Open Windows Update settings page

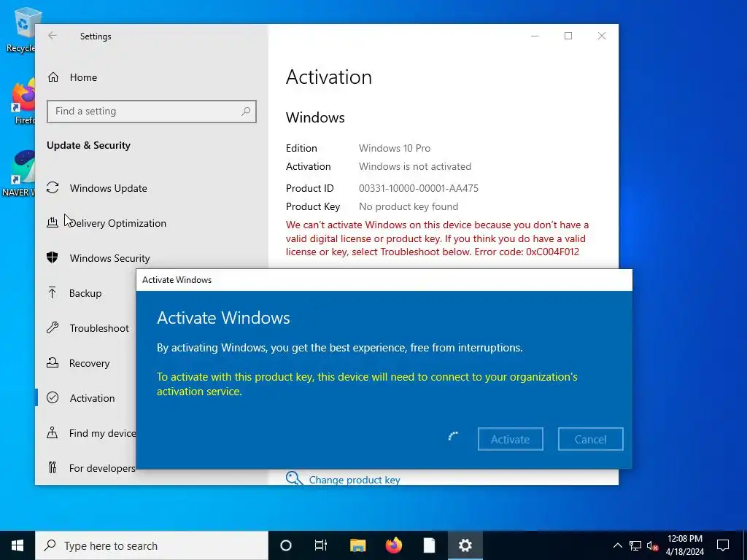pyautogui.click(x=108, y=188)
